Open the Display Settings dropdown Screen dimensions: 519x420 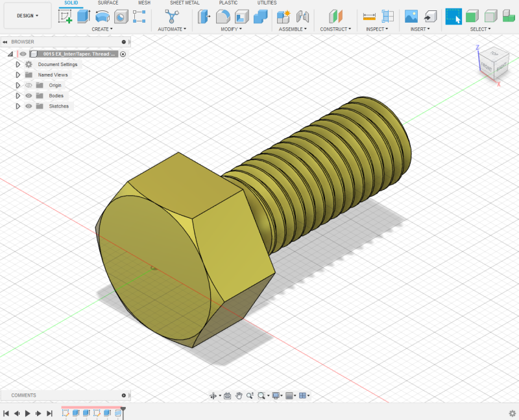click(x=277, y=395)
